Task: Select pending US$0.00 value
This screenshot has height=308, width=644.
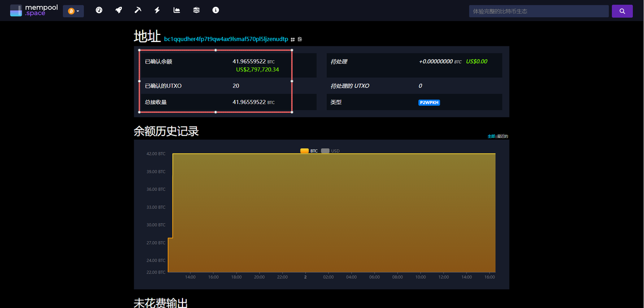Action: (x=477, y=62)
